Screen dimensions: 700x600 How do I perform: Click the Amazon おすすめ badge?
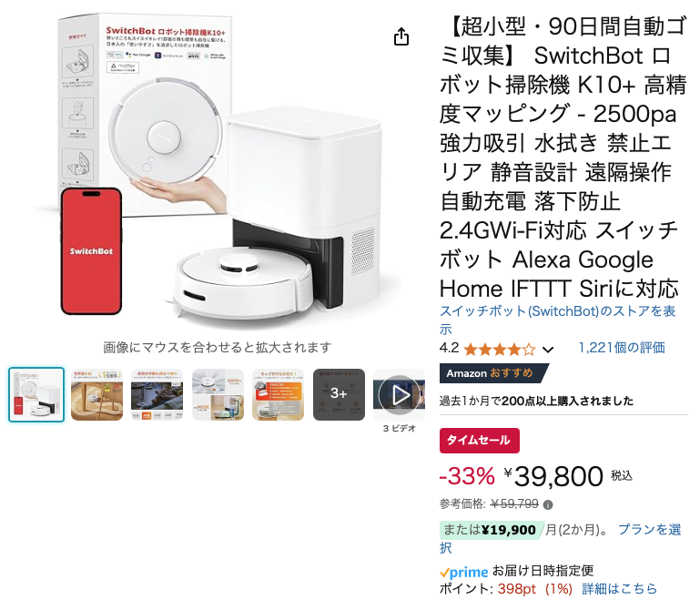(493, 373)
